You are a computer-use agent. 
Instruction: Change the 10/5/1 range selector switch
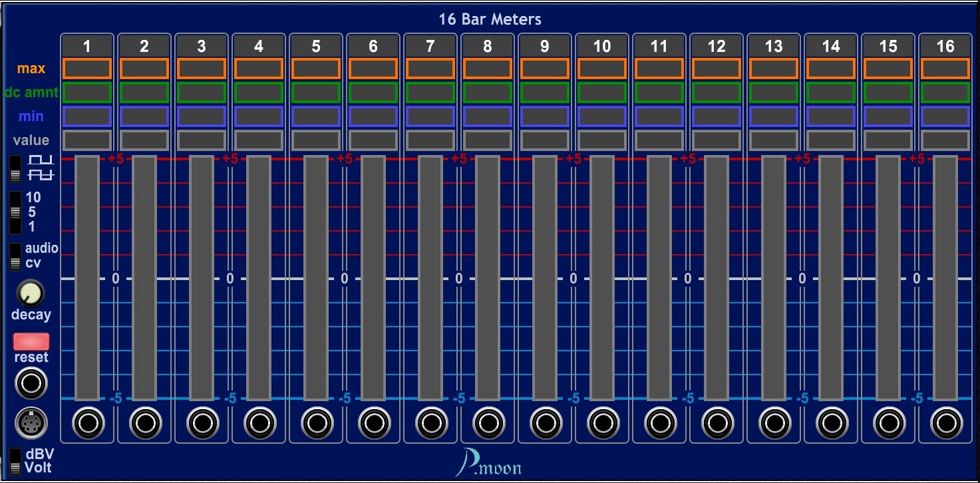15,213
